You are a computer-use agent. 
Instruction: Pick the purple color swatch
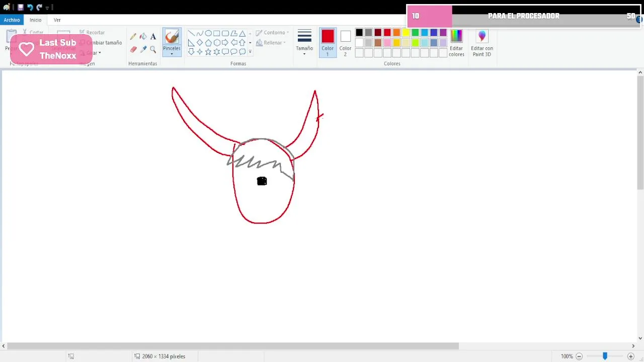[443, 33]
